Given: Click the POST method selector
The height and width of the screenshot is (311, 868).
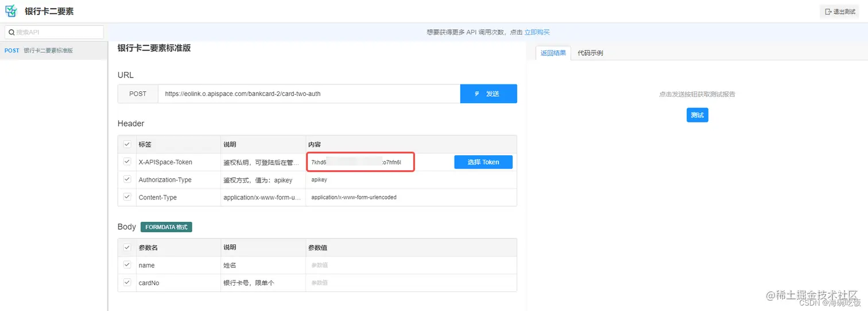Looking at the screenshot, I should tap(138, 94).
